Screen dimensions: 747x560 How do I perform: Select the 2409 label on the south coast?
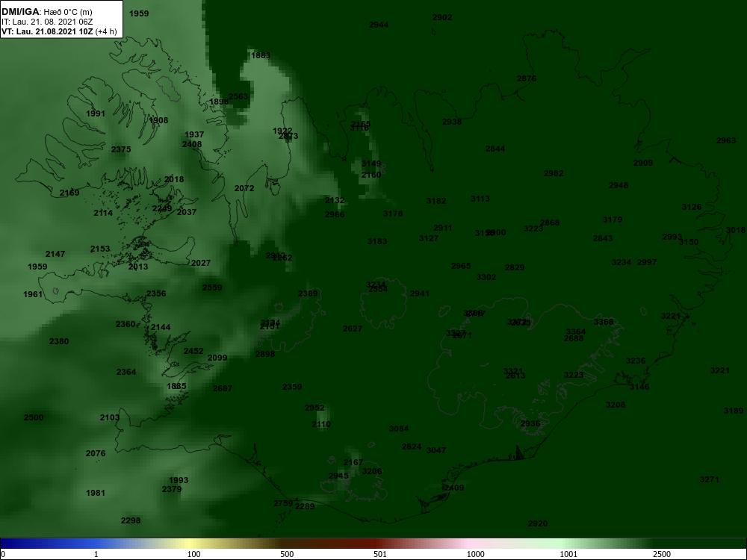pos(454,488)
